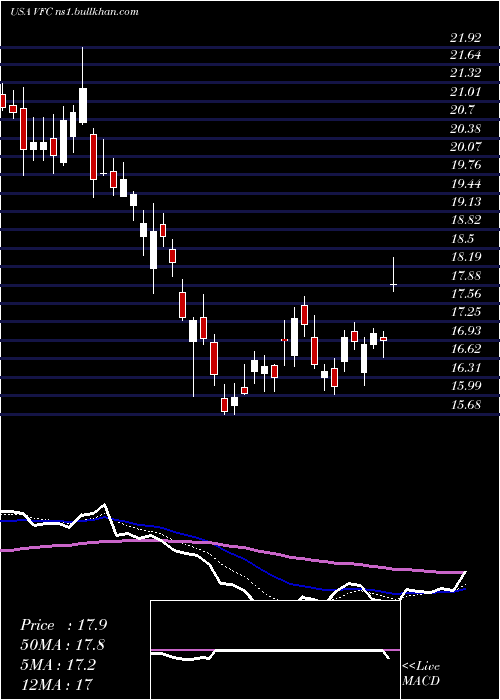
Task: Click the 19.13 price axis label
Action: (x=465, y=202)
